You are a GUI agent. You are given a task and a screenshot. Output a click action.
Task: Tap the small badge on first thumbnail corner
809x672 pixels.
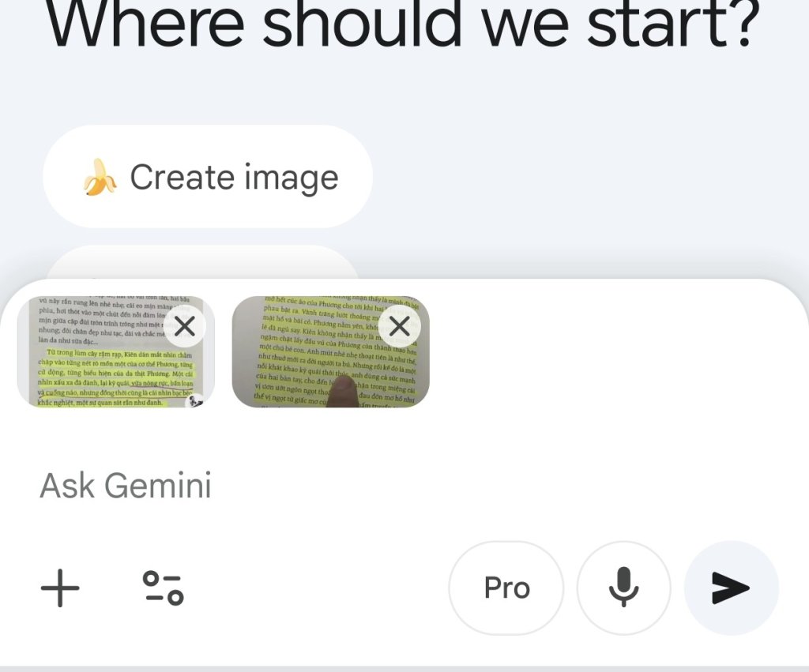tap(195, 401)
